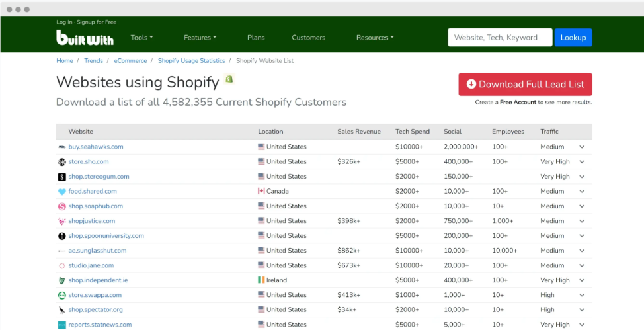
Task: Open the Features dropdown menu
Action: (200, 38)
